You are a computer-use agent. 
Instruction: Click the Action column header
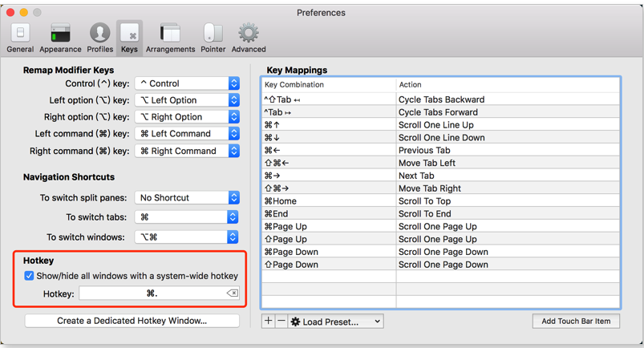[508, 85]
